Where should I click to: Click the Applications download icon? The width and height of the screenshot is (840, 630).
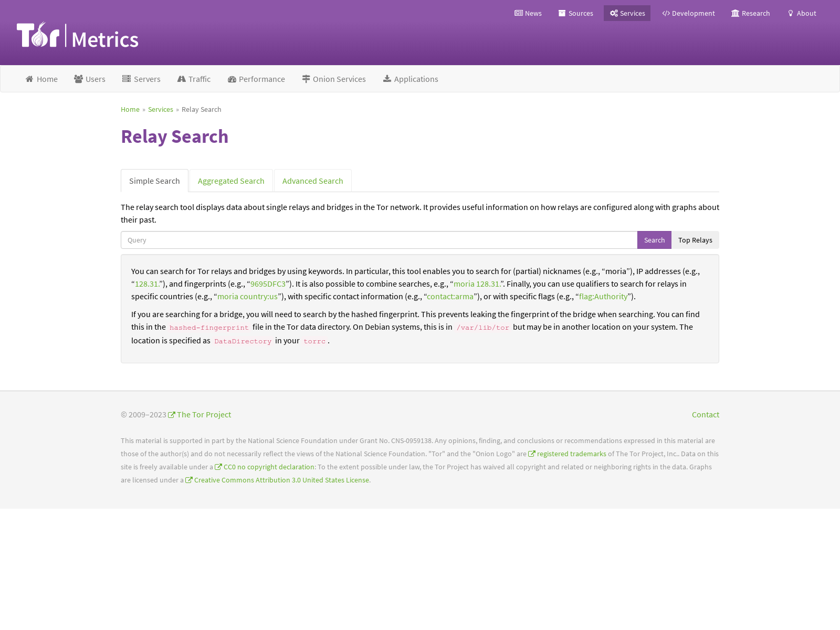click(x=387, y=79)
